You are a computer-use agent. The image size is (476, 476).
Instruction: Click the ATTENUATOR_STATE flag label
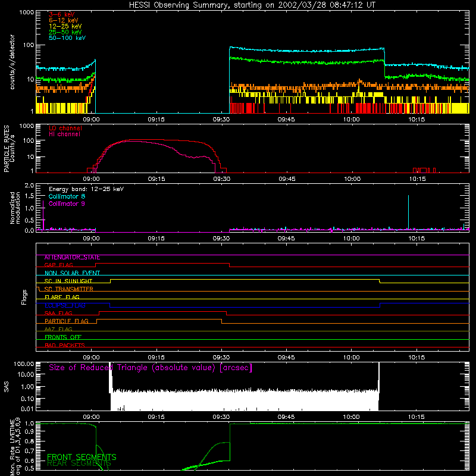pos(72,258)
